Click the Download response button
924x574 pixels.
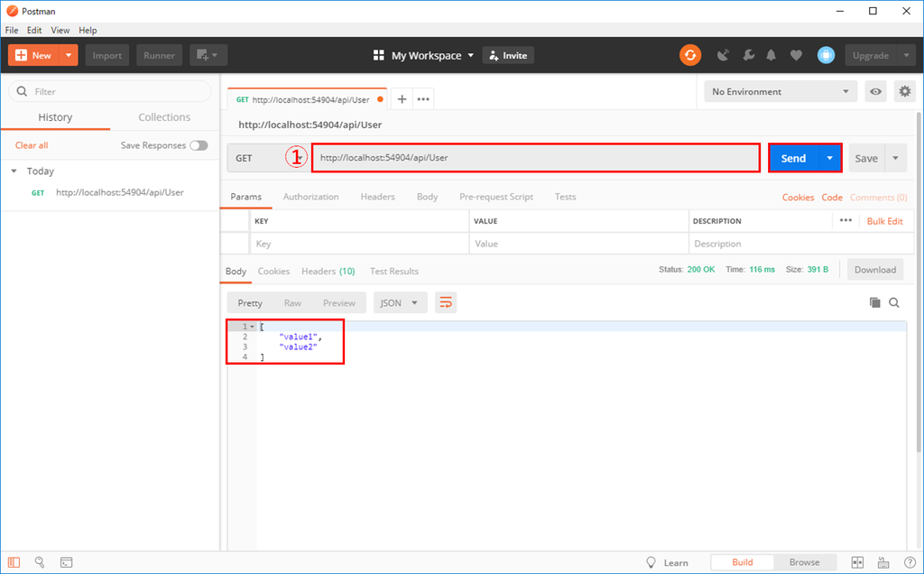tap(875, 270)
